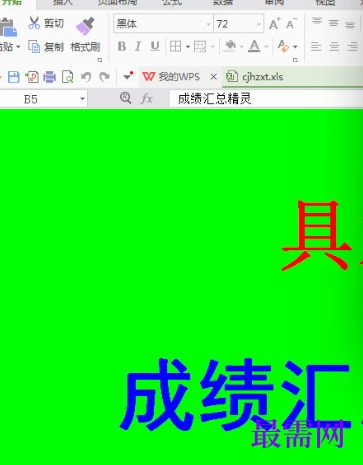Click the Paste clipboard icon

coord(9,27)
